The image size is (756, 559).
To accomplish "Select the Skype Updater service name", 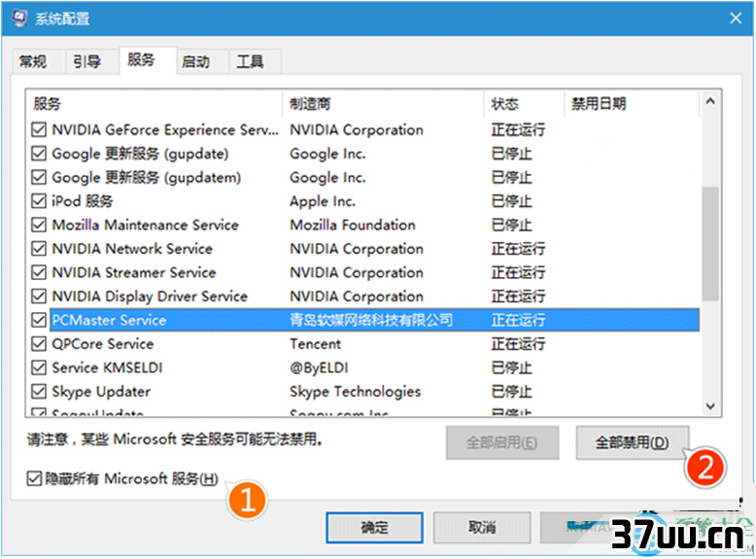I will [x=101, y=391].
